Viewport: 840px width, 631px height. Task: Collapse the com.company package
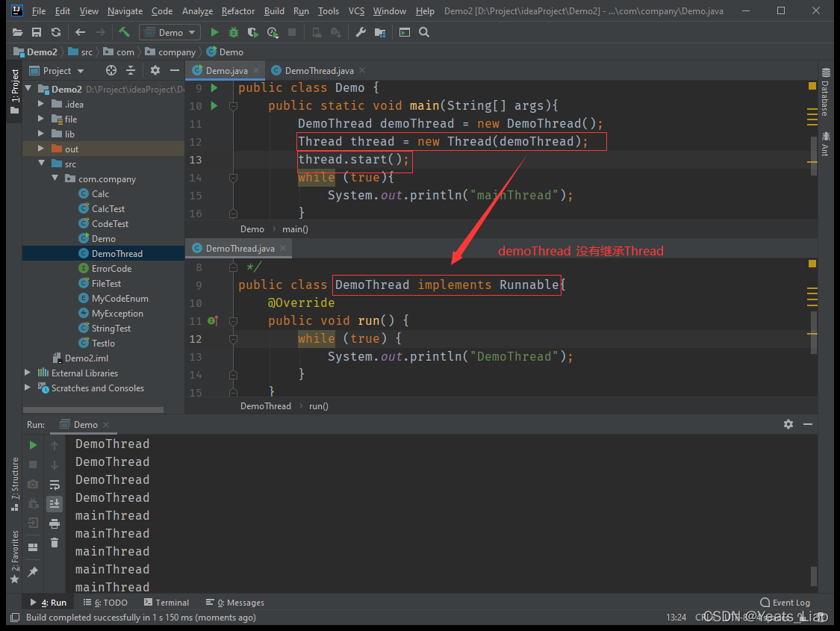55,178
